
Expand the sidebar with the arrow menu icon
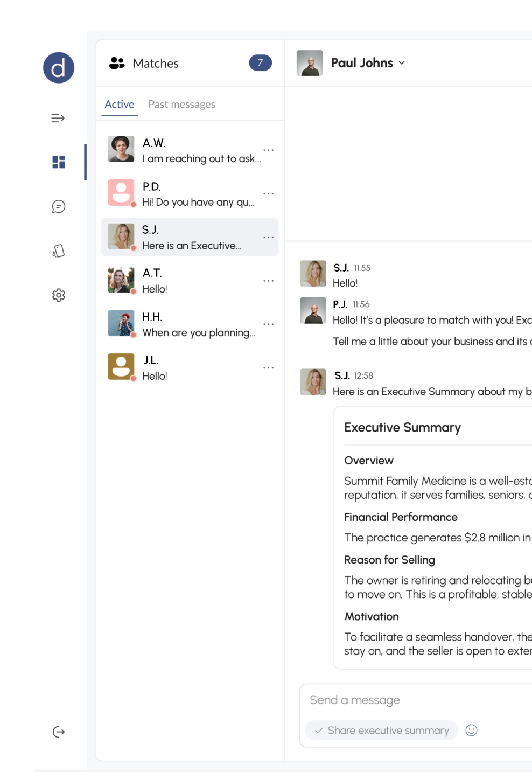coord(58,118)
